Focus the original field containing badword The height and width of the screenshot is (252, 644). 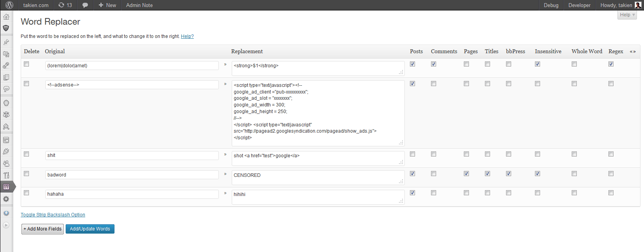coord(132,175)
